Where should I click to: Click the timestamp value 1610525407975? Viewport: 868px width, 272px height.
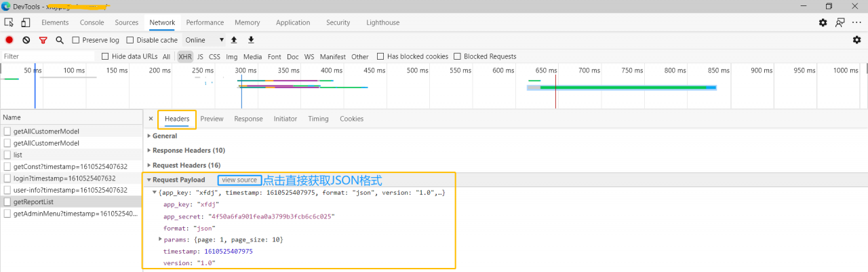tap(229, 251)
